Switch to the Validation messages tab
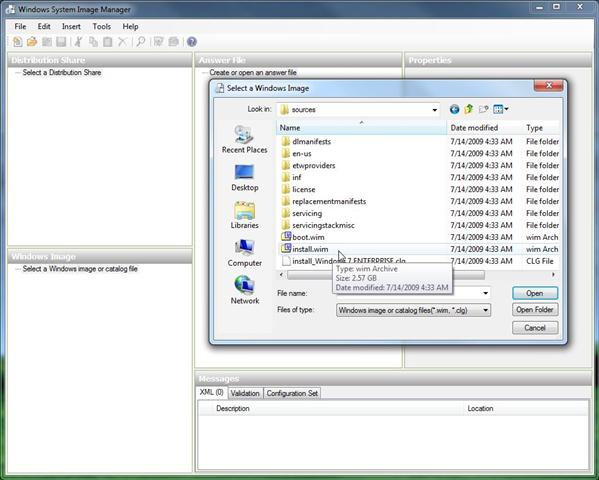The width and height of the screenshot is (599, 480). [x=245, y=393]
